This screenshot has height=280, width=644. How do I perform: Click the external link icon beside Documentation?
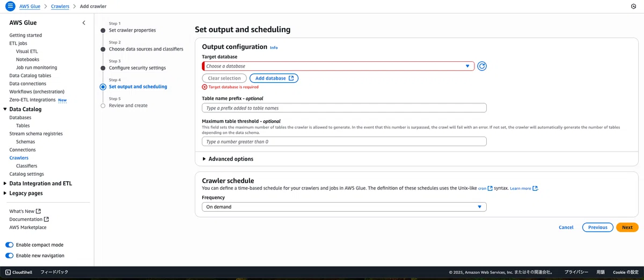click(x=46, y=219)
